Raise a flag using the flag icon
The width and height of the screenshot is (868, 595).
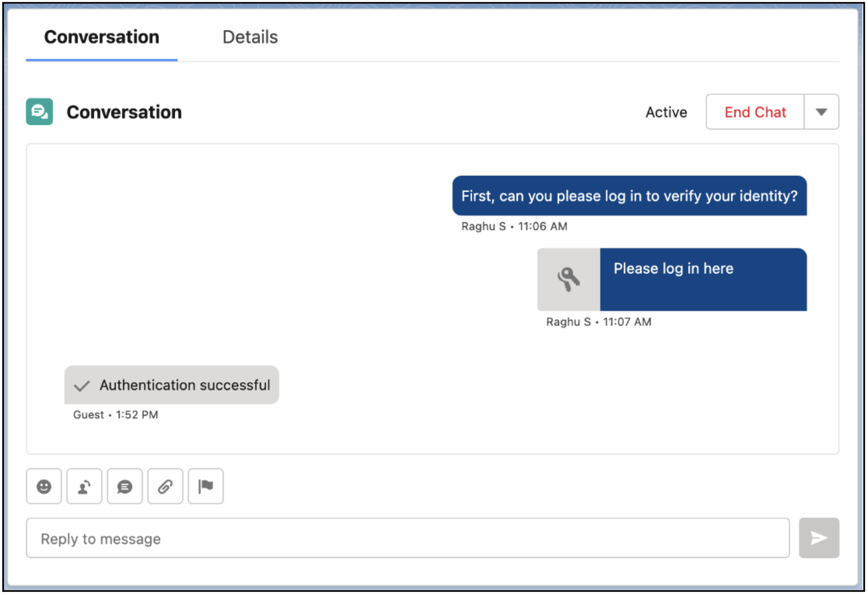[205, 487]
